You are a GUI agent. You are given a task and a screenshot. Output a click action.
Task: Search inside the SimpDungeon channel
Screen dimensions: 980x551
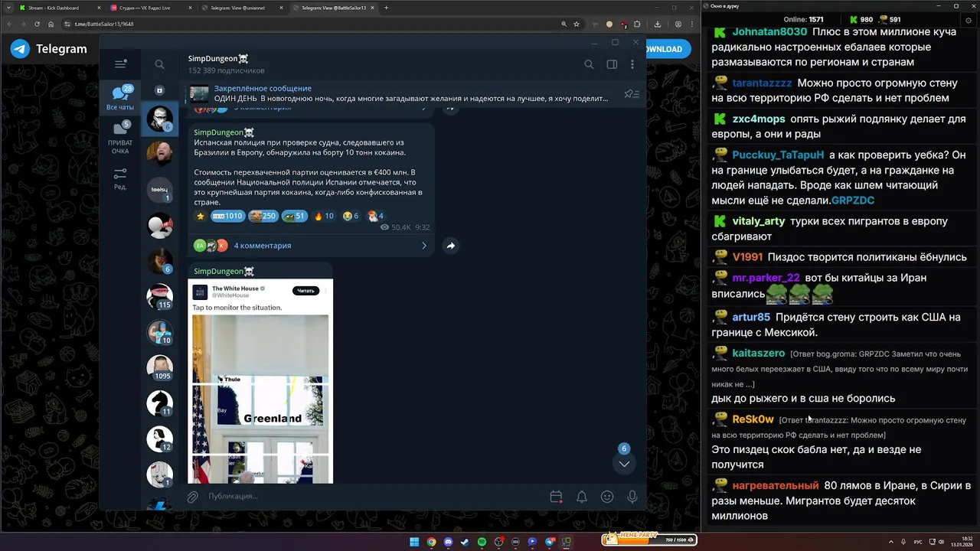click(589, 64)
